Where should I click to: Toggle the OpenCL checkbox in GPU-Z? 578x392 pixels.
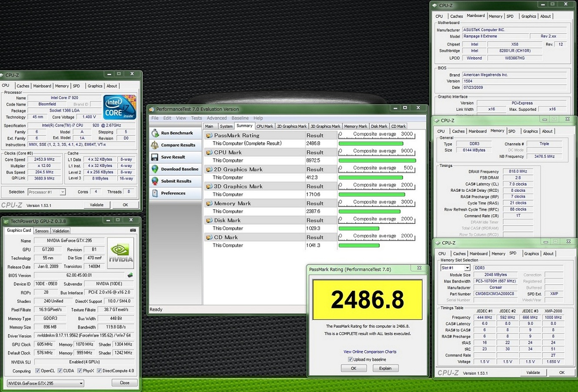point(37,371)
